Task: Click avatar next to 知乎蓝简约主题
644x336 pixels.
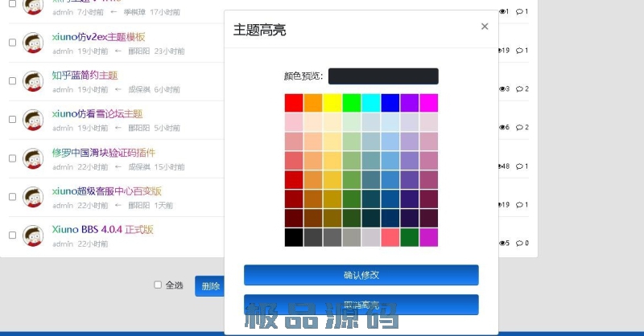Action: pos(33,81)
